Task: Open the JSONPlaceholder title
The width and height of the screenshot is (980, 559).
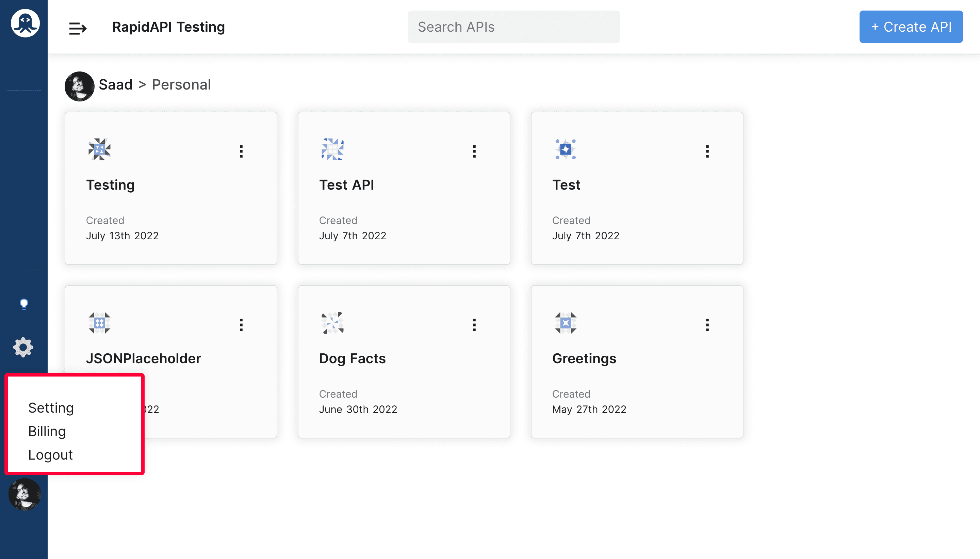Action: point(144,358)
